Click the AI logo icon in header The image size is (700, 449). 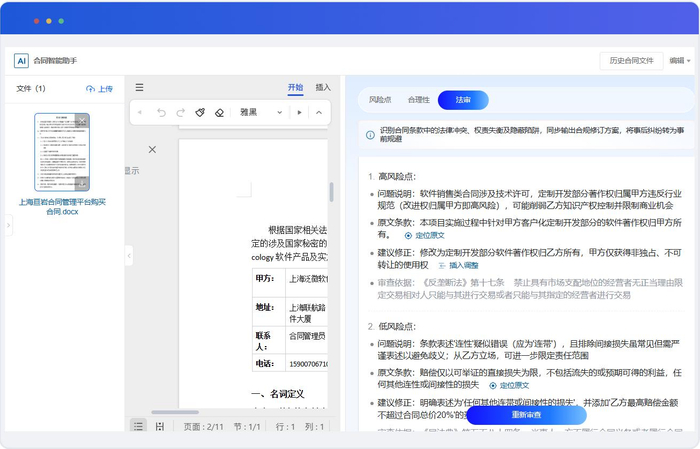(21, 61)
